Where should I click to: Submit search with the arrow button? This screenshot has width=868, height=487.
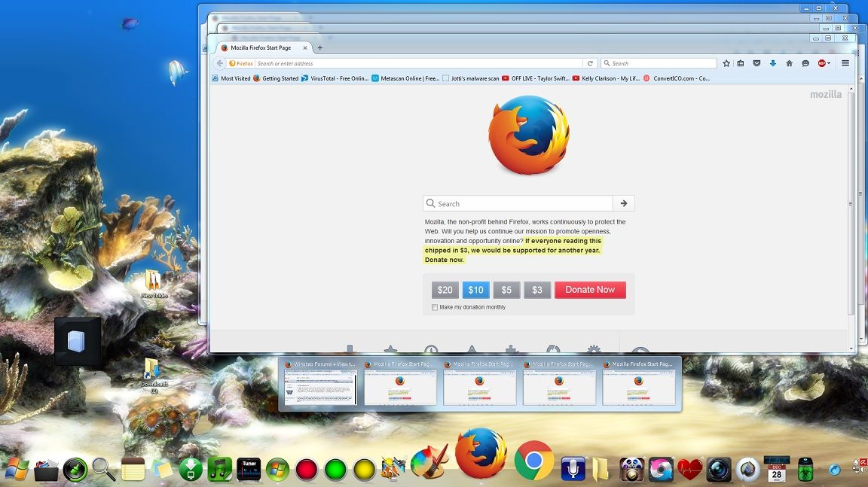pos(624,203)
